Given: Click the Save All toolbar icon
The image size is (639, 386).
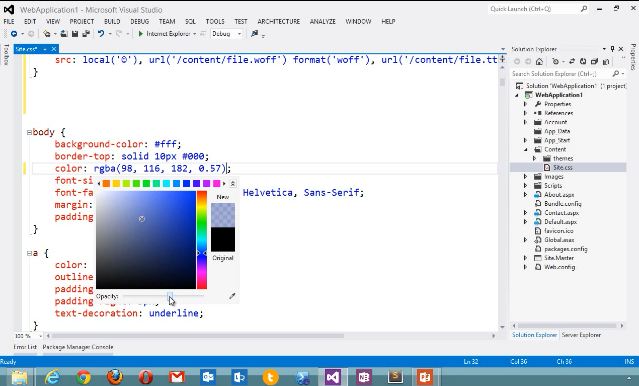Looking at the screenshot, I should pos(86,34).
